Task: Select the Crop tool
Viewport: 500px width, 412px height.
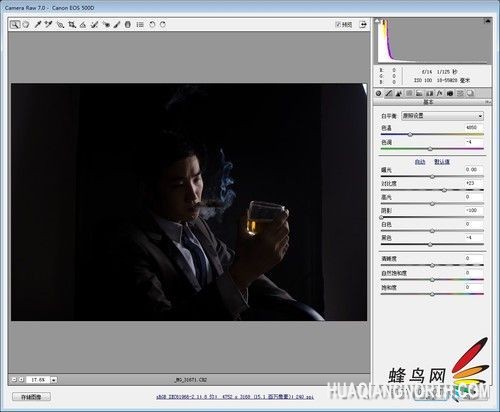Action: [x=72, y=24]
